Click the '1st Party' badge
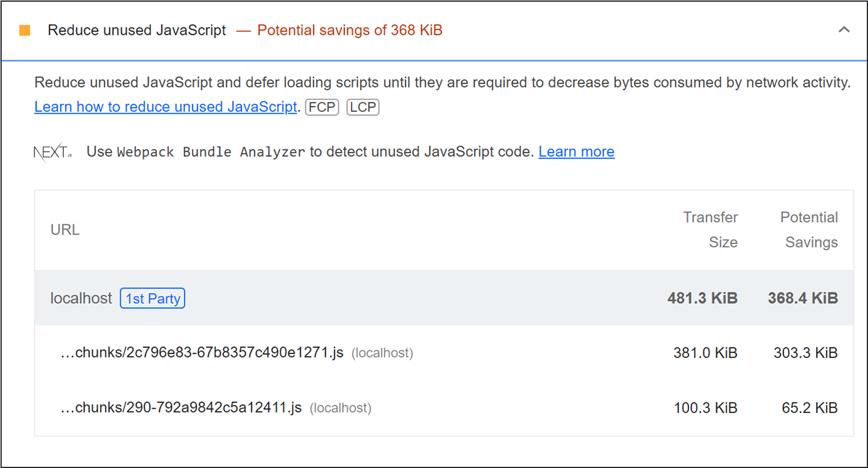This screenshot has height=468, width=868. click(153, 299)
